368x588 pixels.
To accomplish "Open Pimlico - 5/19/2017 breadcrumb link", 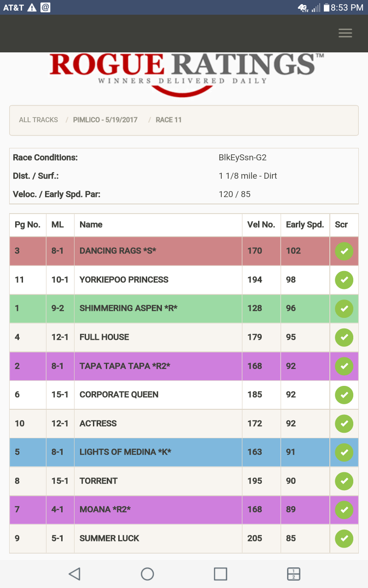I will [x=105, y=120].
